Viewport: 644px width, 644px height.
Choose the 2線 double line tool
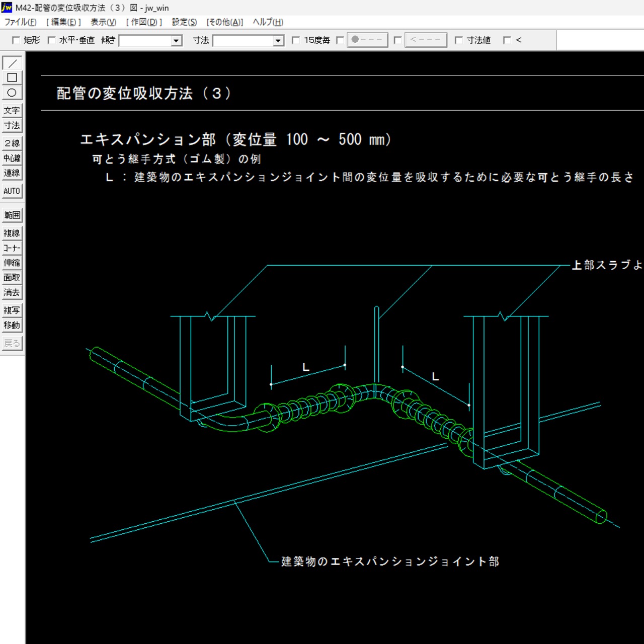coord(12,143)
